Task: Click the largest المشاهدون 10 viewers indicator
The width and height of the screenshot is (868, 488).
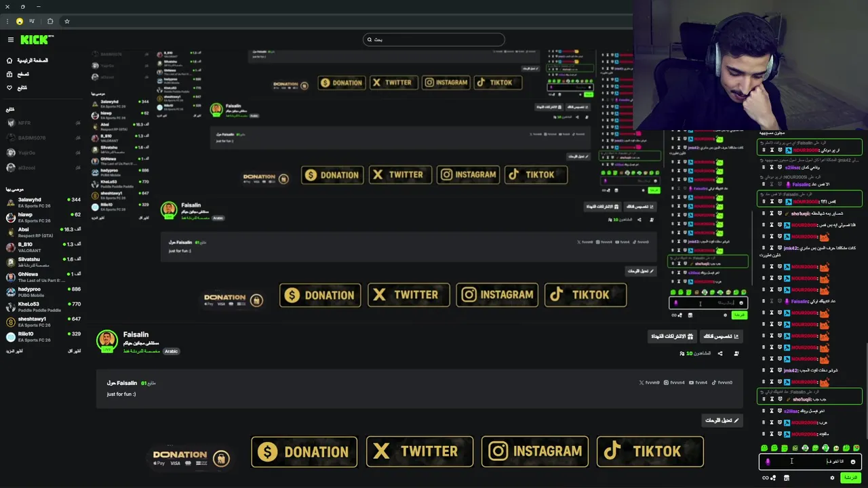Action: point(695,353)
